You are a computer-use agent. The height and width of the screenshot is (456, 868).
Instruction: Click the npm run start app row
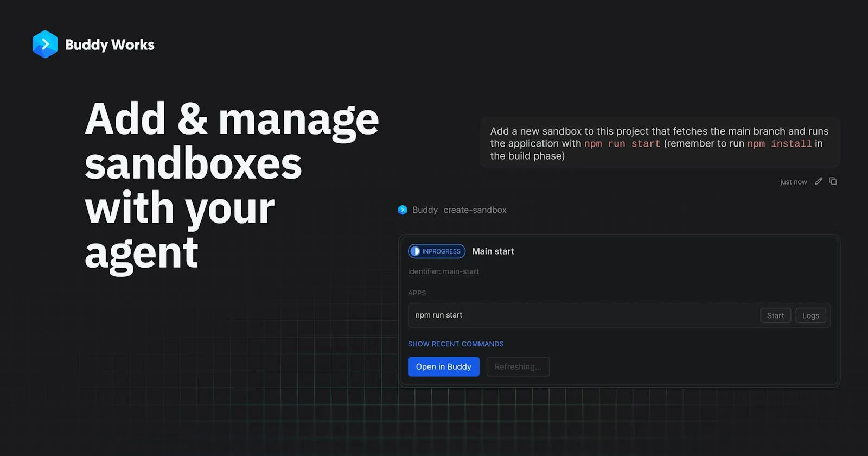pyautogui.click(x=619, y=315)
